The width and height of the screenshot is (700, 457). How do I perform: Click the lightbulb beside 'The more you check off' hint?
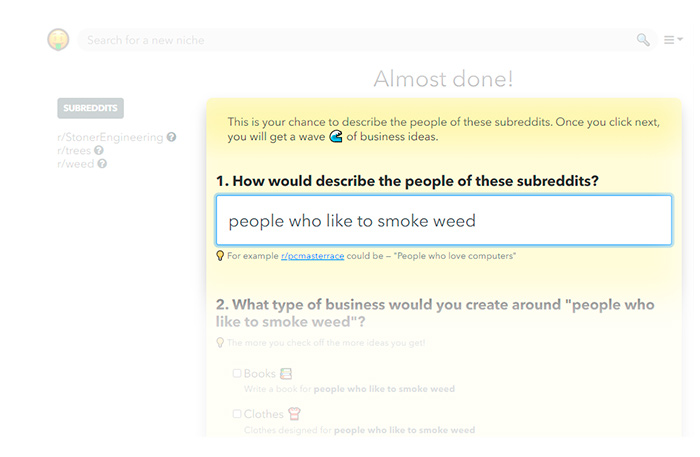click(220, 343)
